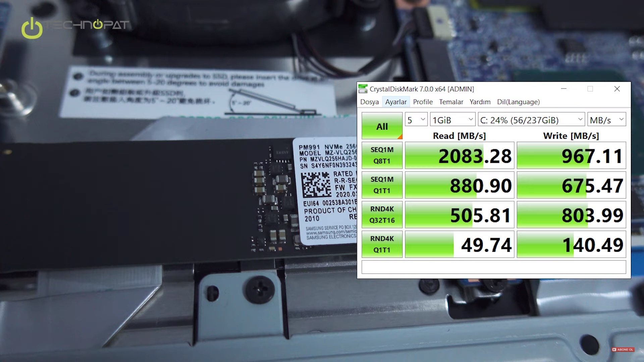Click the CrystalDiskMark title bar icon
This screenshot has height=362, width=644.
pos(363,89)
